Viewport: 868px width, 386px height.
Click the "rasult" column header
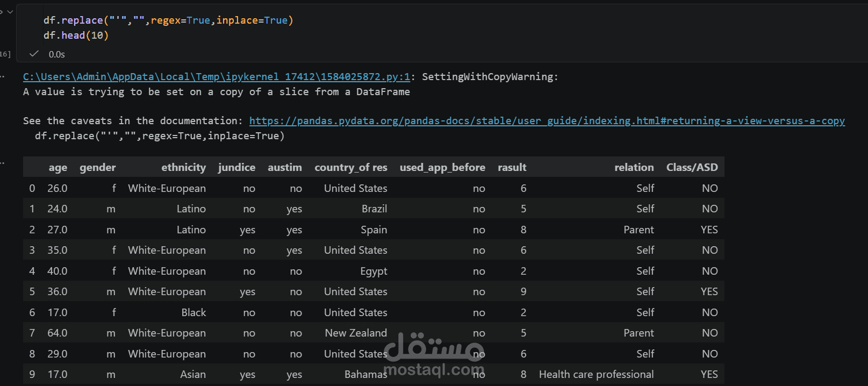point(512,167)
